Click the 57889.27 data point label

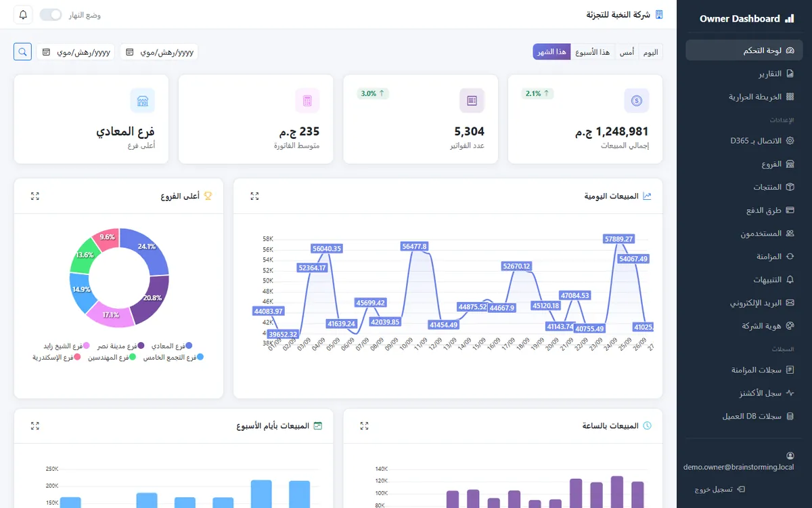[x=618, y=239]
